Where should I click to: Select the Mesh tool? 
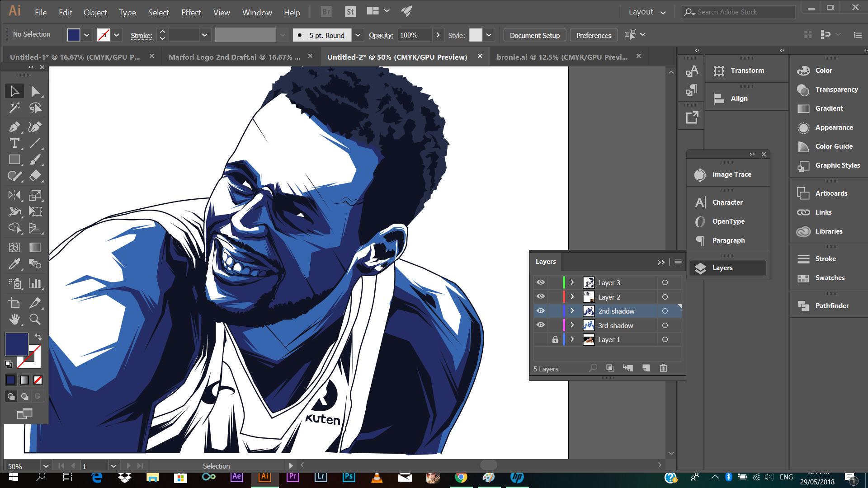pos(14,247)
